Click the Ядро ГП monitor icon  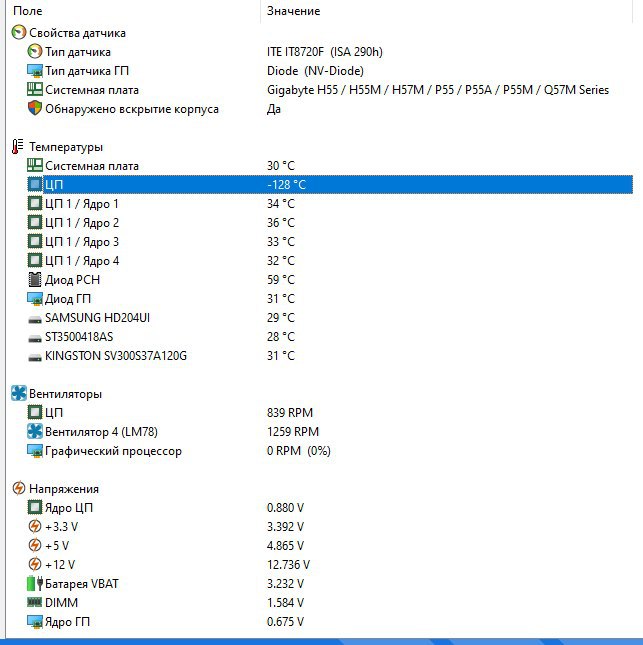[x=35, y=622]
